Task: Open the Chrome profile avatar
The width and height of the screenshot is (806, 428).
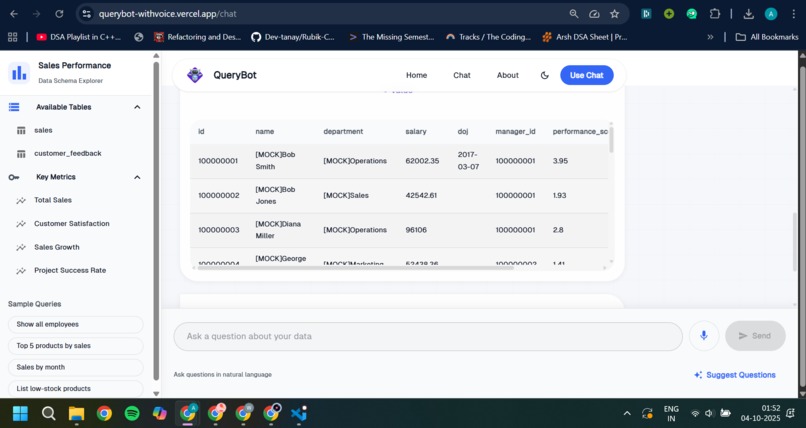Action: tap(771, 14)
